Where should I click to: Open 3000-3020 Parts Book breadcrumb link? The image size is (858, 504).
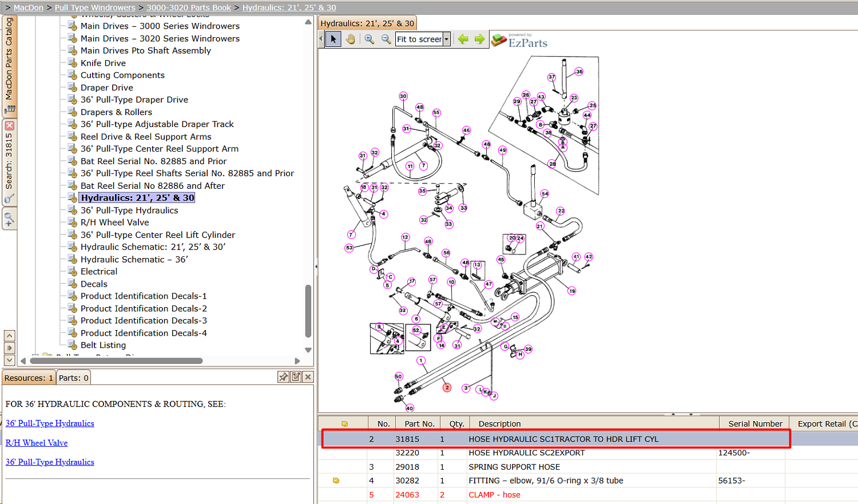189,7
